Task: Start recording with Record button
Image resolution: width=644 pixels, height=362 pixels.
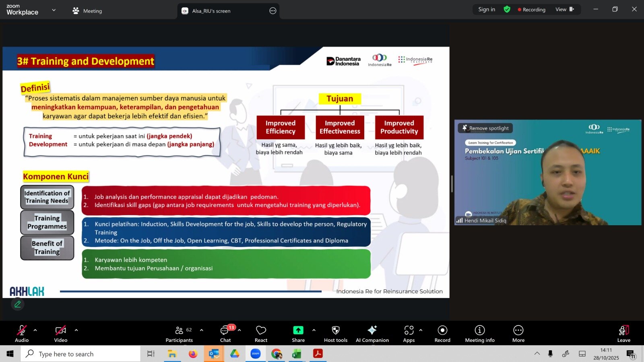Action: click(442, 333)
